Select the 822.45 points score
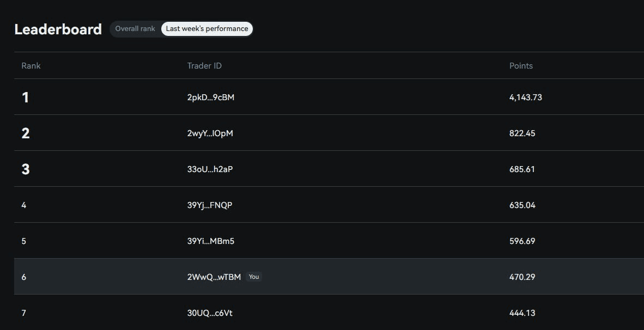The height and width of the screenshot is (330, 644). tap(522, 133)
